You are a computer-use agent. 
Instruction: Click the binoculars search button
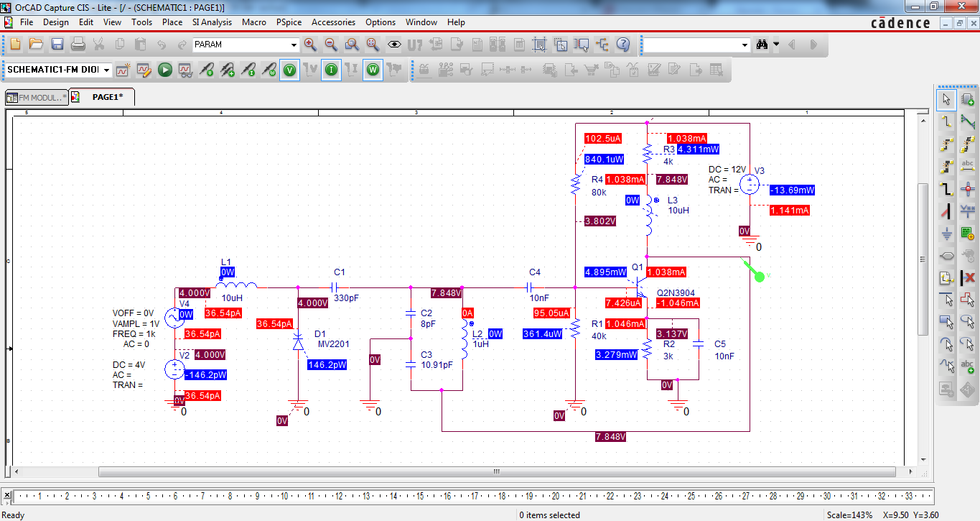coord(762,45)
